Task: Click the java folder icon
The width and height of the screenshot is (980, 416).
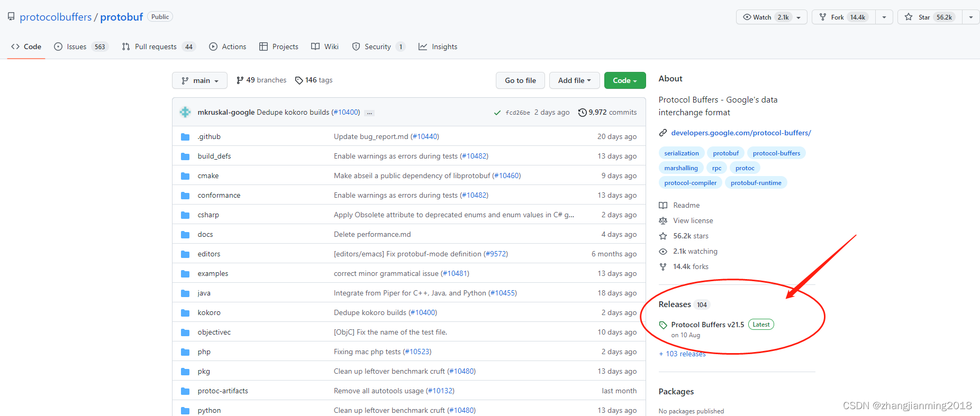Action: coord(185,293)
